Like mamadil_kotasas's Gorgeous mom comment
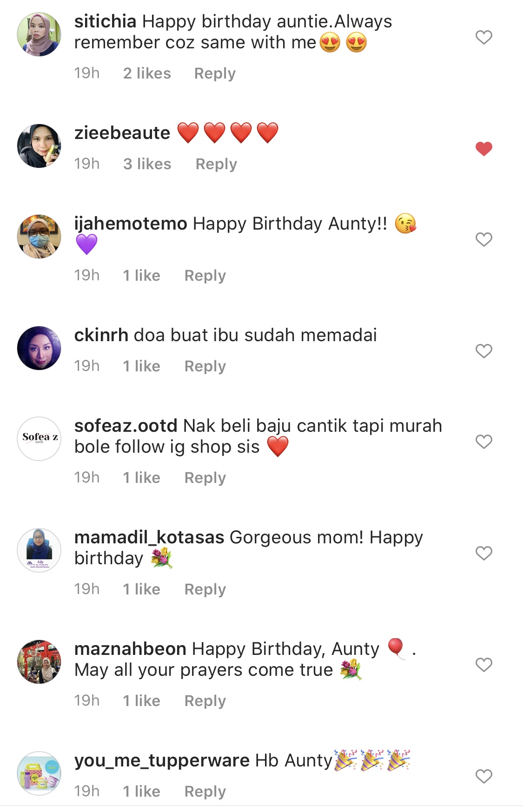This screenshot has width=523, height=812. [483, 553]
